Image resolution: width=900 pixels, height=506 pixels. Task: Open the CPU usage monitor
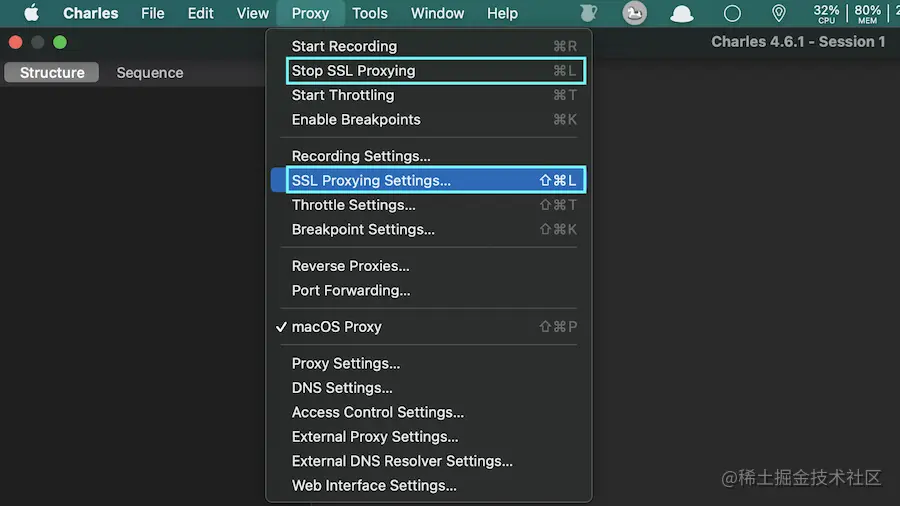(826, 14)
